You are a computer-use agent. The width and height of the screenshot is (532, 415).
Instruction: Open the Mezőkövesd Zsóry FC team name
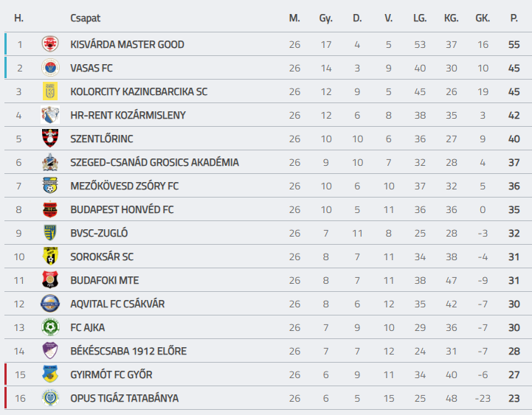pyautogui.click(x=125, y=186)
